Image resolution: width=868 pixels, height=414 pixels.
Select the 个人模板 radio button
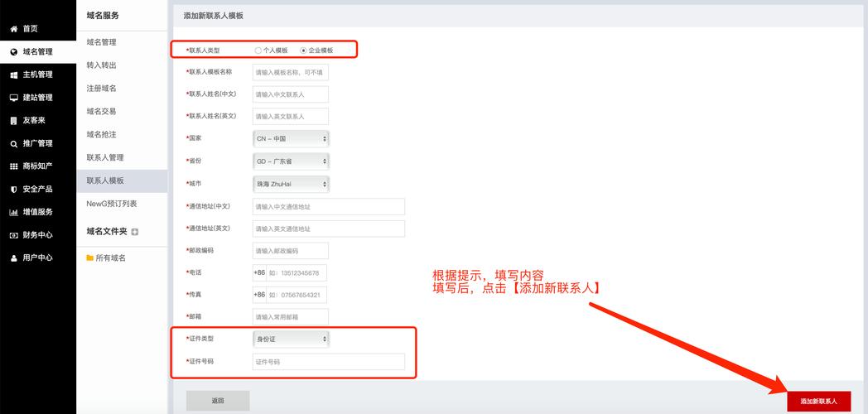pos(258,51)
